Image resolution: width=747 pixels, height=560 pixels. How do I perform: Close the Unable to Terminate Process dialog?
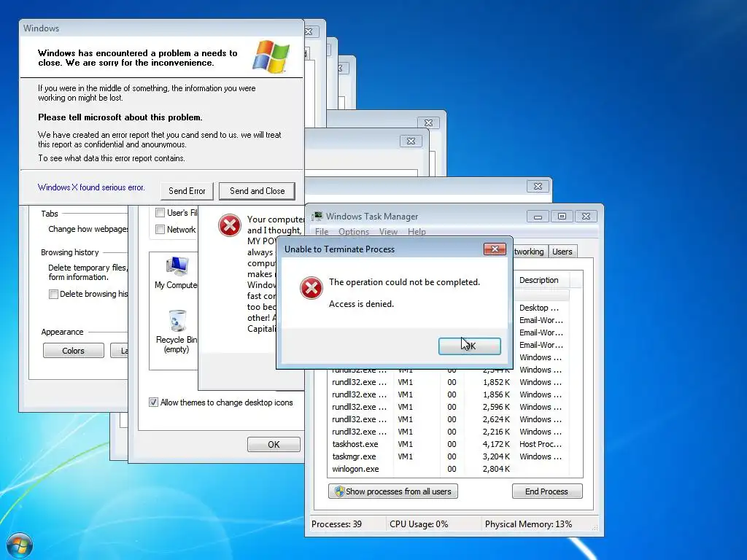click(495, 249)
